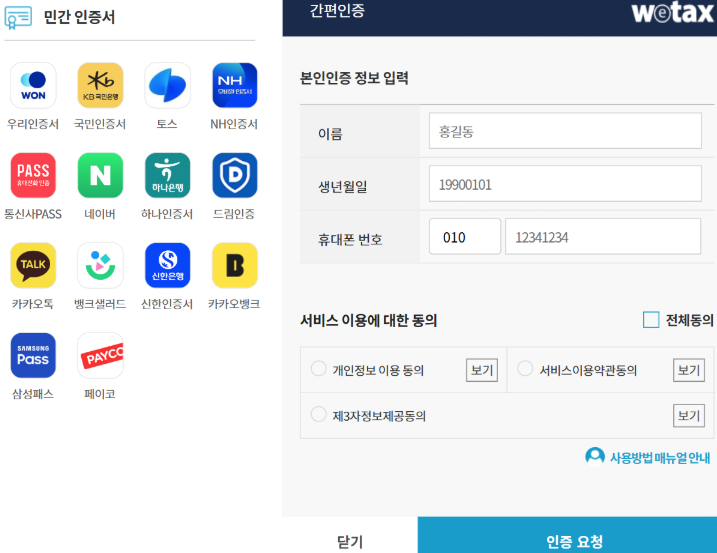Image resolution: width=717 pixels, height=553 pixels.
Task: Click the 서비스 이용에 대한 동의 heading
Action: [x=369, y=320]
